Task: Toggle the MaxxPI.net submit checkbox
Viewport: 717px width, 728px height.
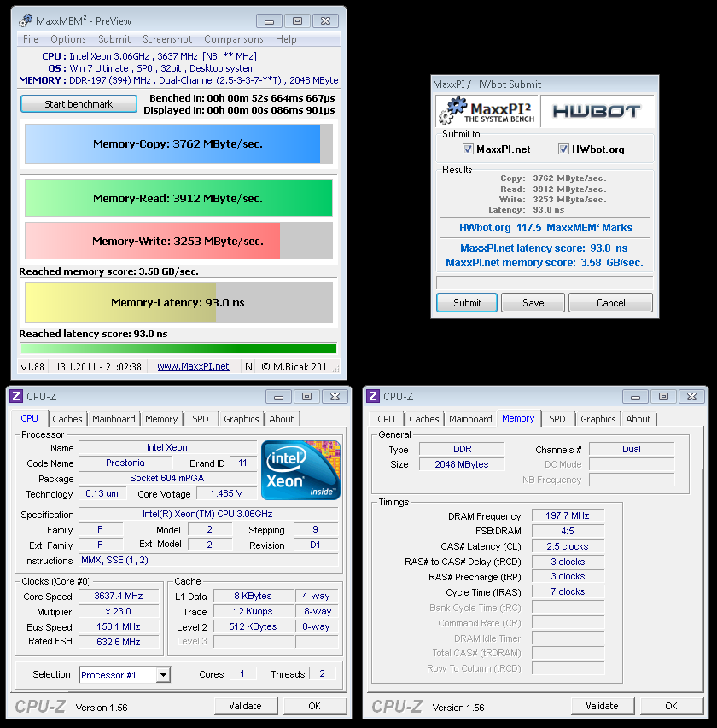Action: click(468, 149)
